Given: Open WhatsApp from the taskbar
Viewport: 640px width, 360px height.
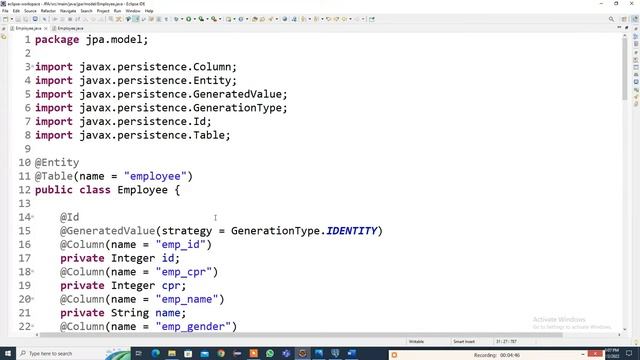Looking at the screenshot, I should point(270,353).
